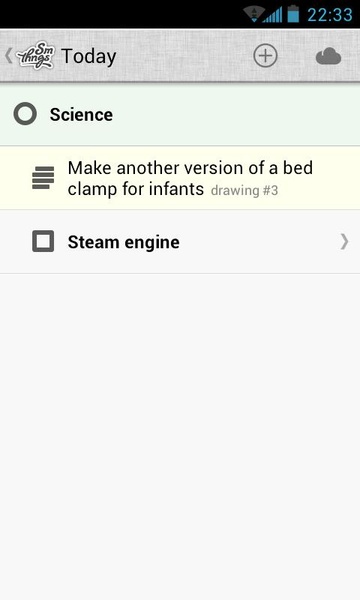Tap the drawing #3 tag
The width and height of the screenshot is (360, 600).
(x=244, y=191)
